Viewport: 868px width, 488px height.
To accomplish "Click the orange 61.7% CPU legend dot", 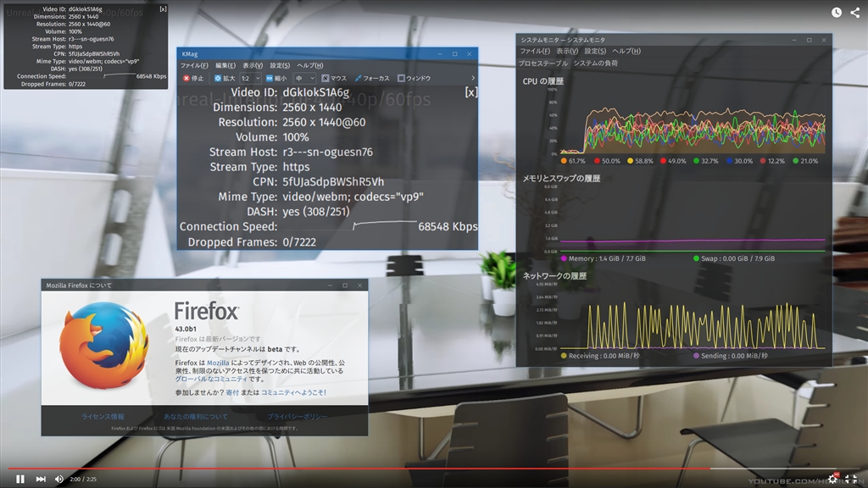I will [x=564, y=161].
